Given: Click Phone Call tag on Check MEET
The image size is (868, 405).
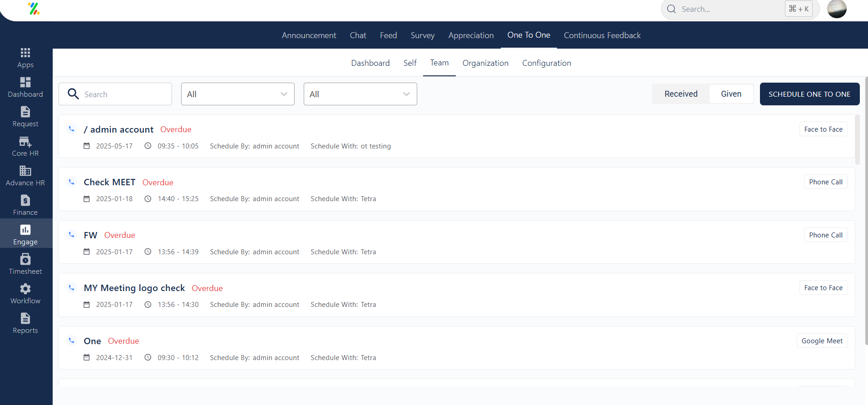Looking at the screenshot, I should point(826,182).
